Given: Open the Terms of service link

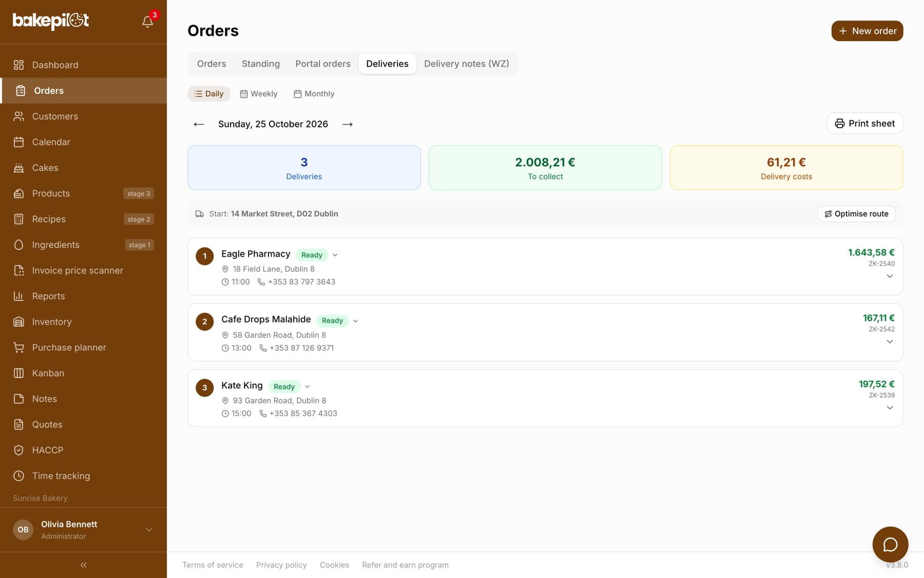Looking at the screenshot, I should coord(213,565).
